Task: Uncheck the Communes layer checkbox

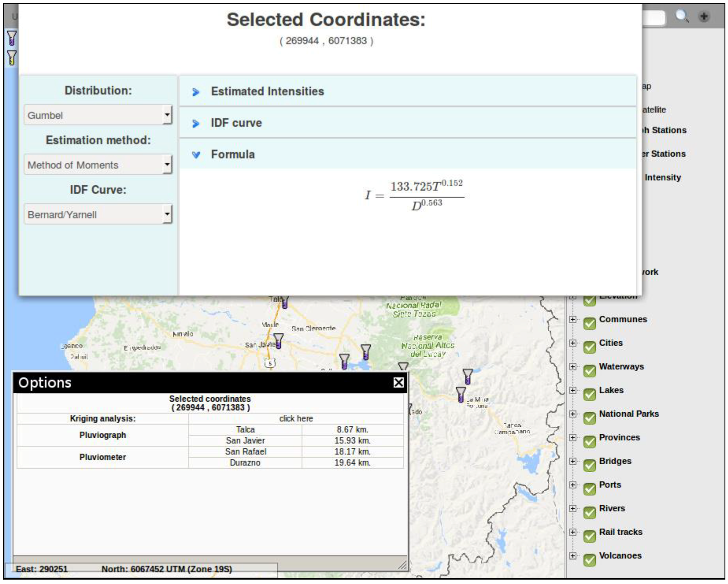Action: coord(589,324)
